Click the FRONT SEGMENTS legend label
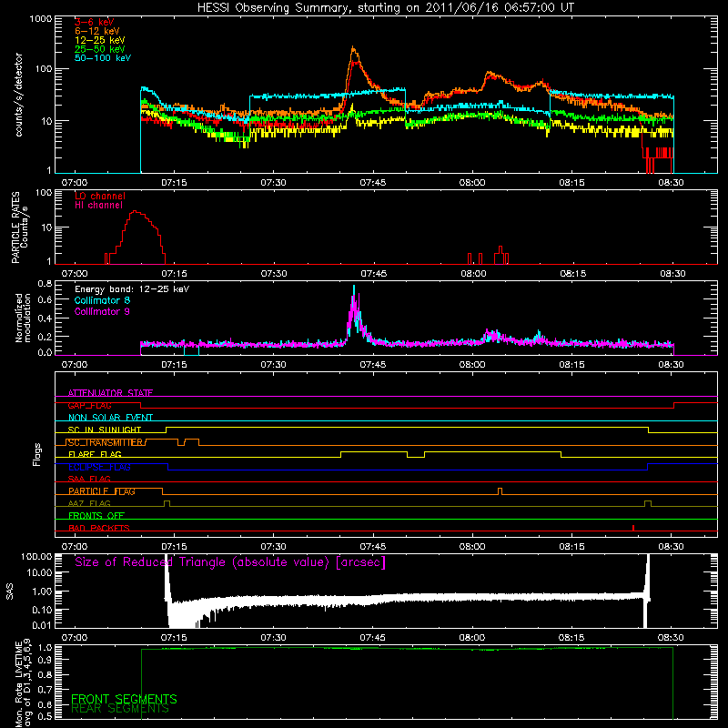The image size is (728, 728). pyautogui.click(x=124, y=699)
